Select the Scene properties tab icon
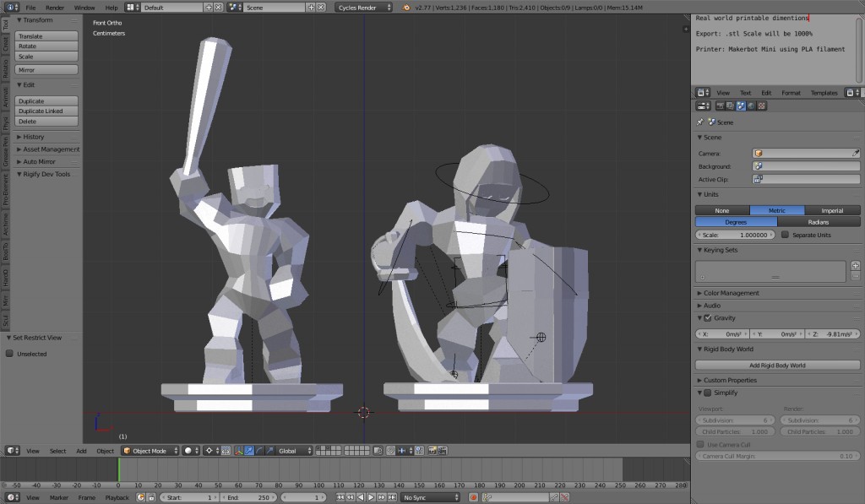 [x=741, y=106]
